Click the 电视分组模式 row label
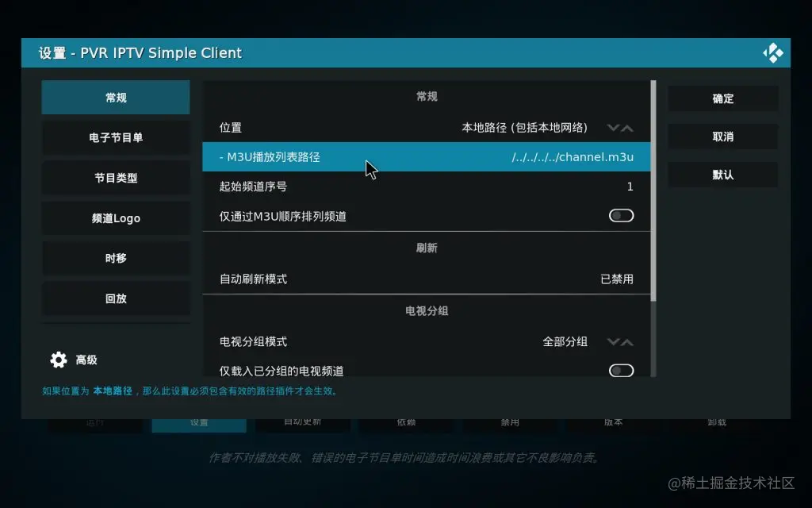The image size is (812, 508). [x=253, y=341]
